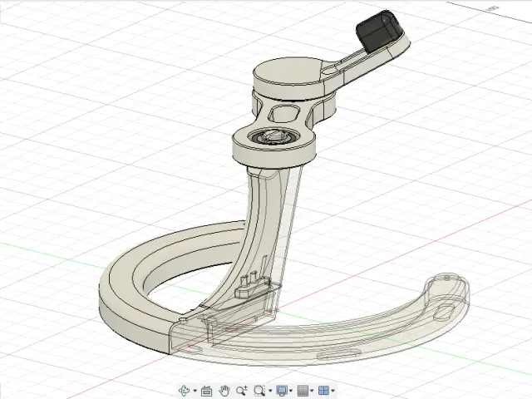Open the Viewports dropdown arrow

click(x=332, y=391)
